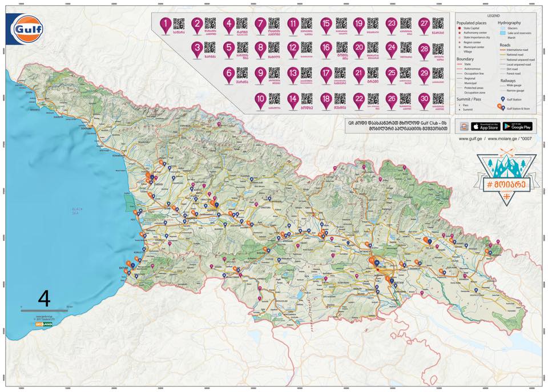The height and width of the screenshot is (392, 548).
Task: Click the "Populated places" legend heading
Action: (x=472, y=23)
